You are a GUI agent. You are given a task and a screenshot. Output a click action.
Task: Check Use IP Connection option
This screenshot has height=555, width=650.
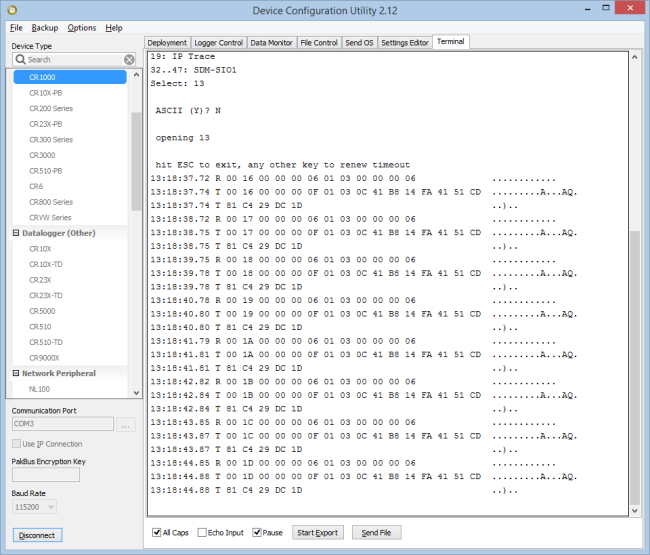17,444
